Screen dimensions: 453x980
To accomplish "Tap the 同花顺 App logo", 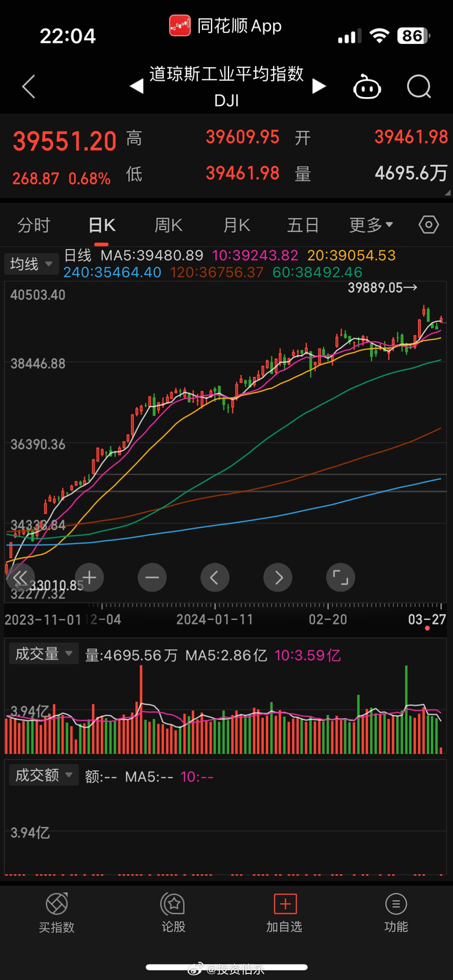I will point(180,27).
